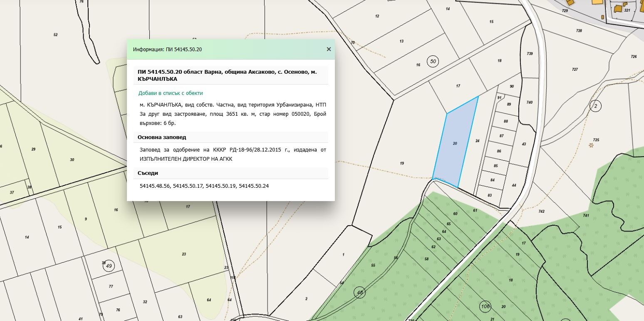
Task: Select parcel 742 near the road
Action: 541,212
